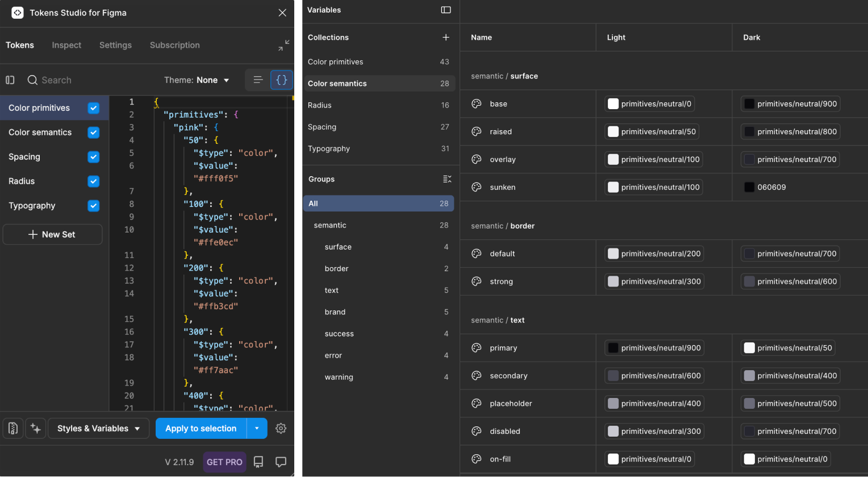Screen dimensions: 868x477
Task: Switch to the Settings tab
Action: (115, 45)
